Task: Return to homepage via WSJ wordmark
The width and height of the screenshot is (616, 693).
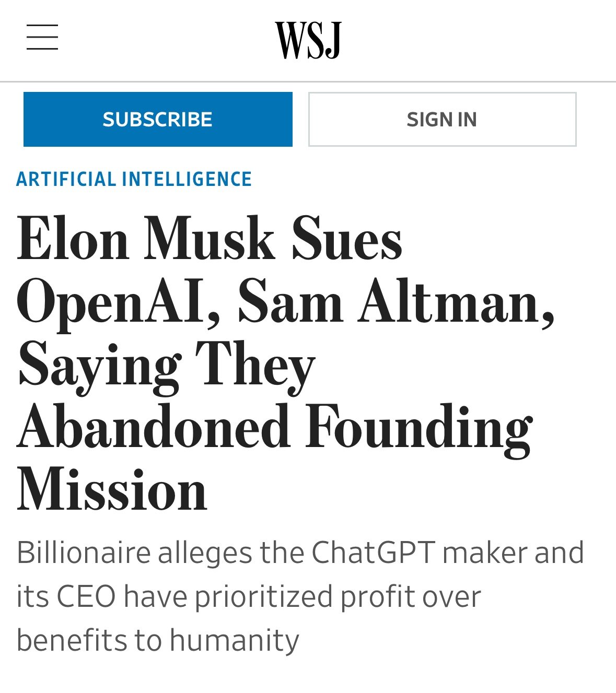Action: [x=308, y=38]
